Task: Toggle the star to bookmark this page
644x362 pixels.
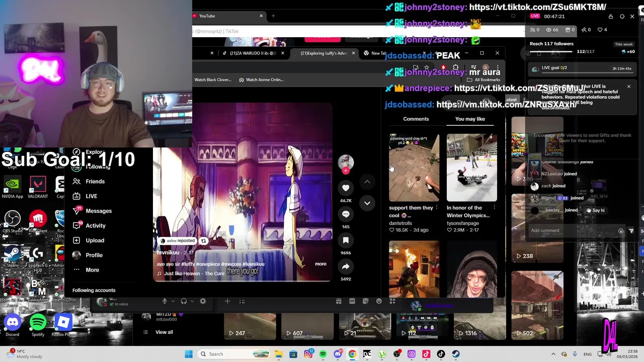Action: click(x=427, y=67)
